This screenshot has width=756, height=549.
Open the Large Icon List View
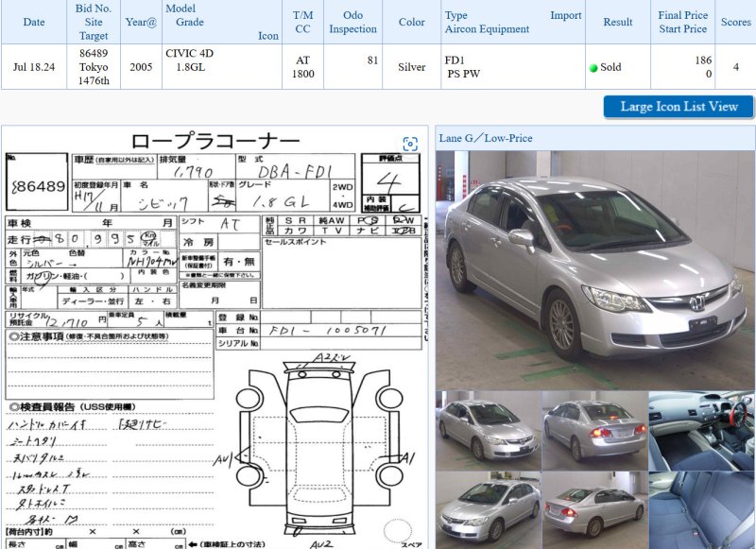click(x=678, y=107)
